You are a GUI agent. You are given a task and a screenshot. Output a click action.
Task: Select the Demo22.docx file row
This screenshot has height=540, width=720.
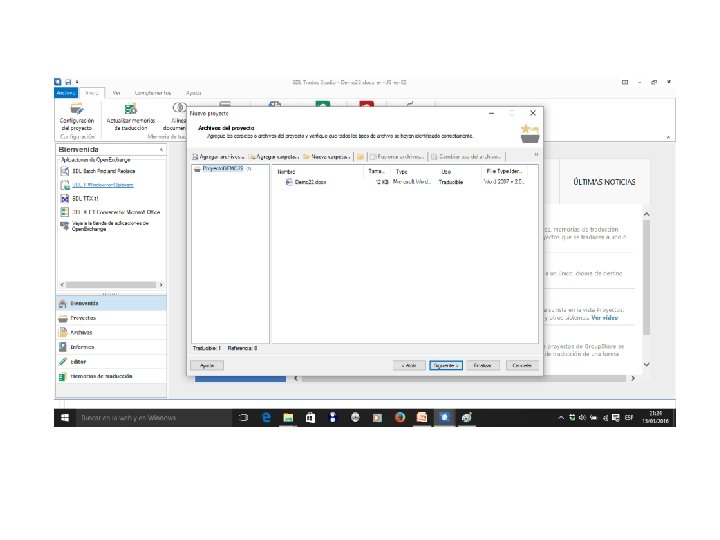coord(404,182)
